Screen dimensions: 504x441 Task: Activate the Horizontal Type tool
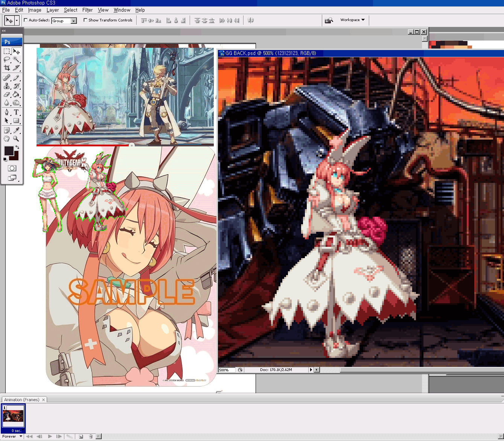click(x=16, y=112)
